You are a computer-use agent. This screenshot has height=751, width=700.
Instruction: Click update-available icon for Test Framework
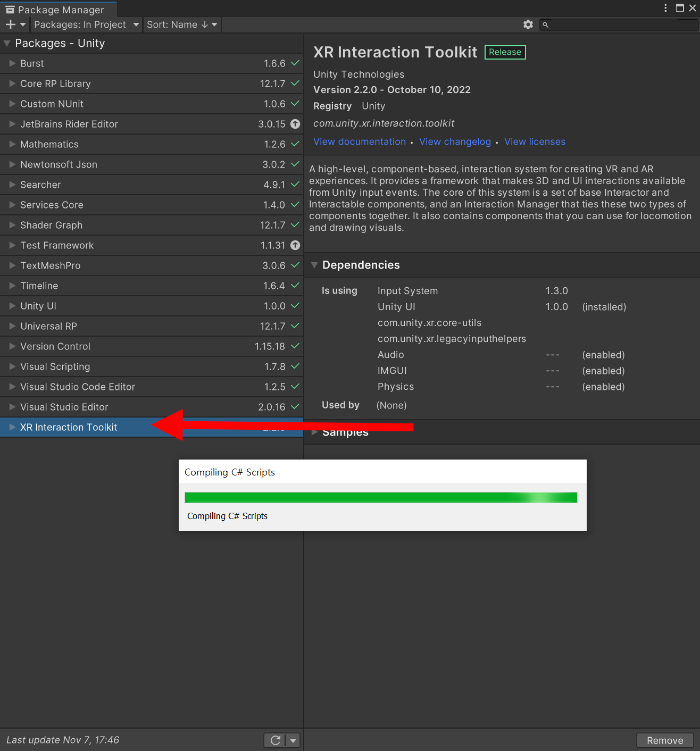[295, 245]
